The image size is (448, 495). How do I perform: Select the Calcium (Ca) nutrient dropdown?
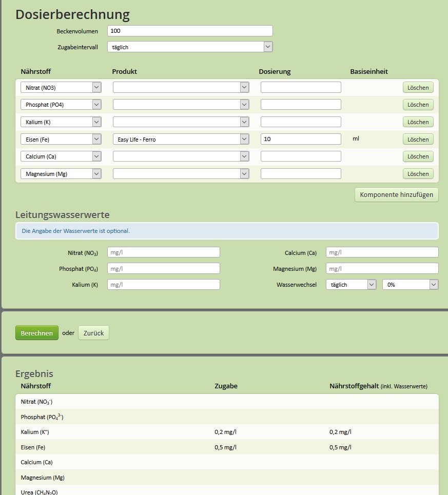point(61,156)
